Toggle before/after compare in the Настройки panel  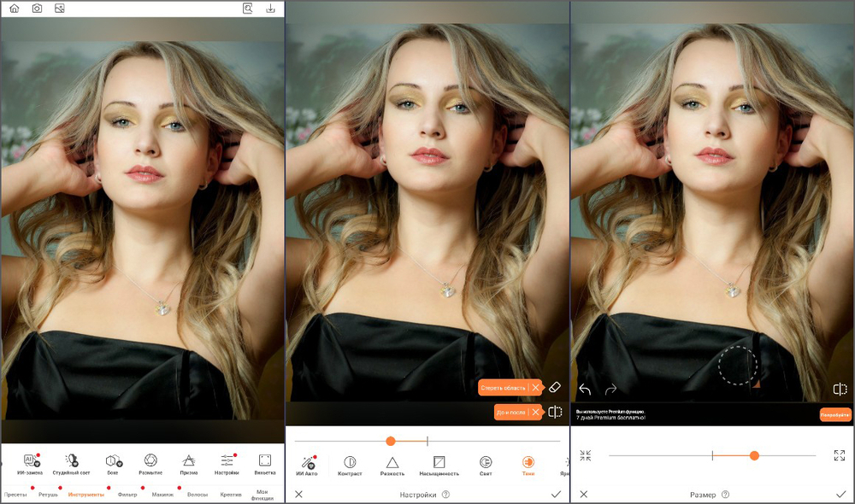click(555, 412)
